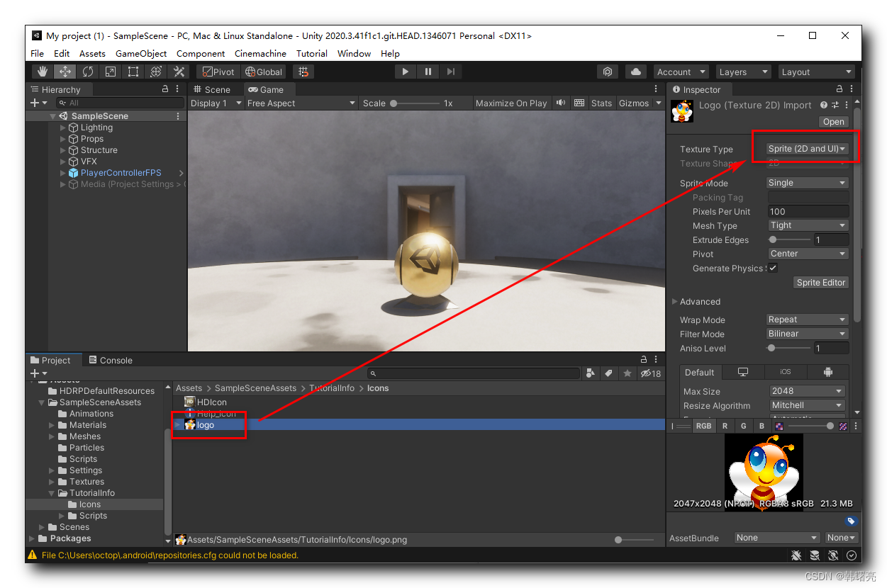Enable scene audio with the mute toggle

tap(560, 103)
